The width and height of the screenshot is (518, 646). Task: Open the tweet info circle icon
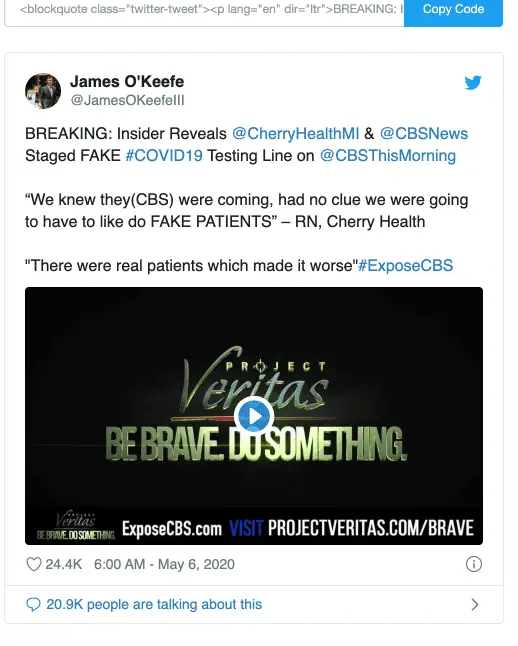click(x=473, y=564)
